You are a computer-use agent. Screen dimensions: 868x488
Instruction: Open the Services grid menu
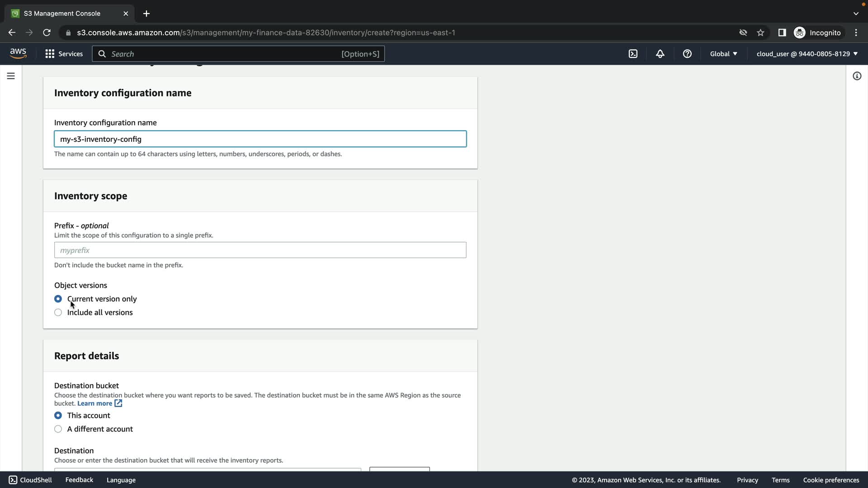coord(64,54)
